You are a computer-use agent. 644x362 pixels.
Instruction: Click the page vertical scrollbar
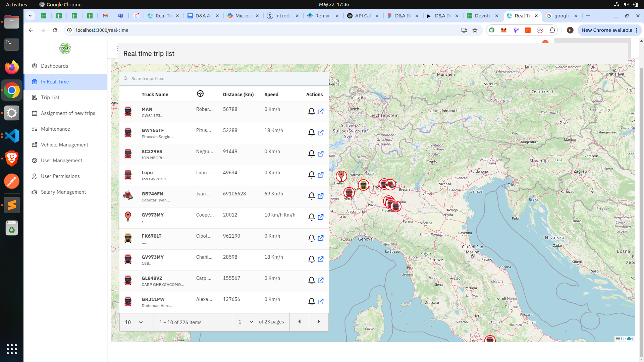(x=641, y=201)
